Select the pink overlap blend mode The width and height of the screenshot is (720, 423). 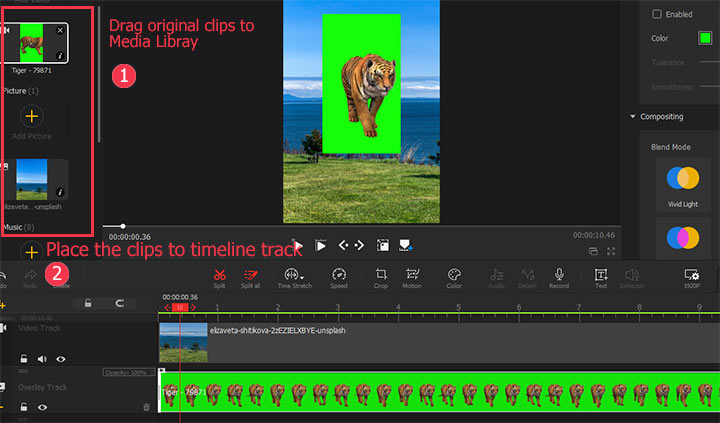(x=683, y=238)
